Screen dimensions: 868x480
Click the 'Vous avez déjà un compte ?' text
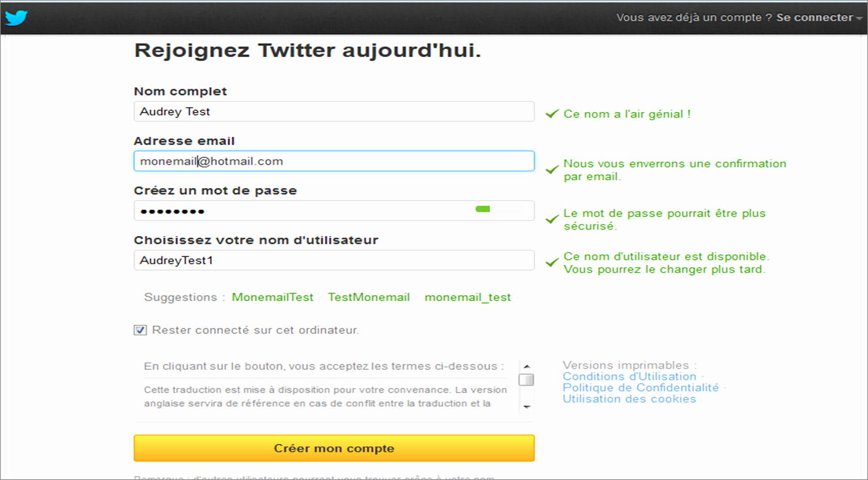694,18
